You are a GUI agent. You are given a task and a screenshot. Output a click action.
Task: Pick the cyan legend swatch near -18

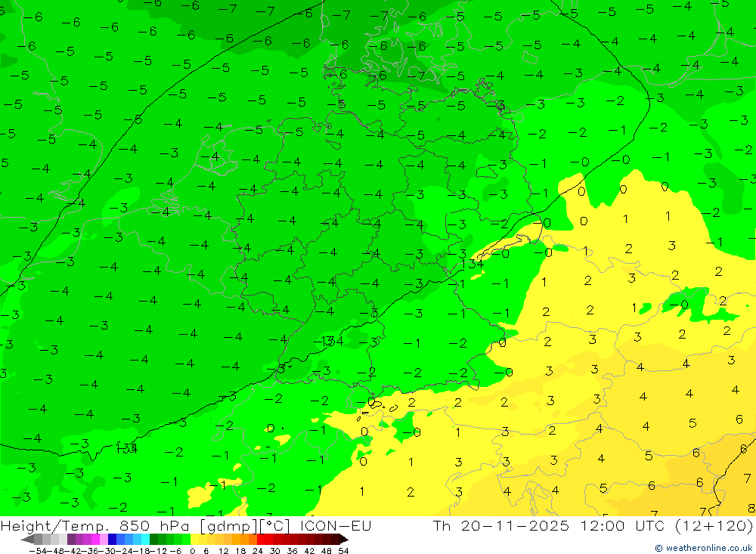[145, 540]
